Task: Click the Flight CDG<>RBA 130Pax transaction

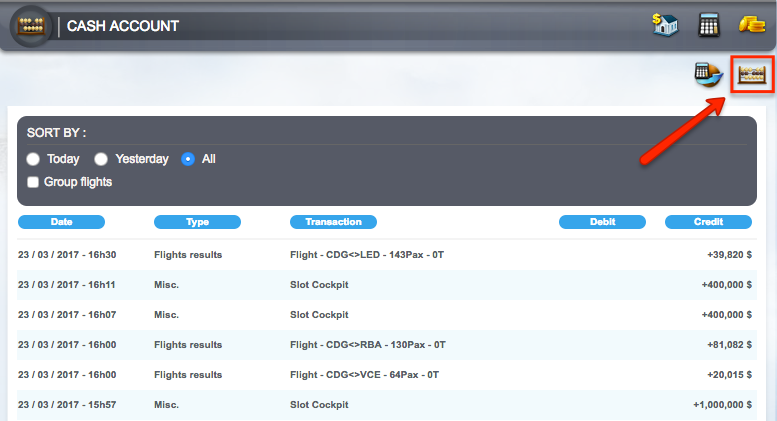Action: 368,345
